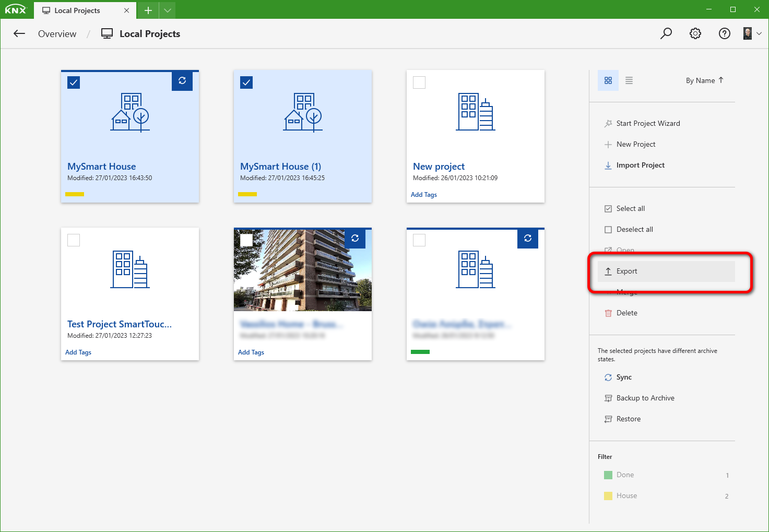
Task: Click Add Tags under New project
Action: click(x=424, y=195)
